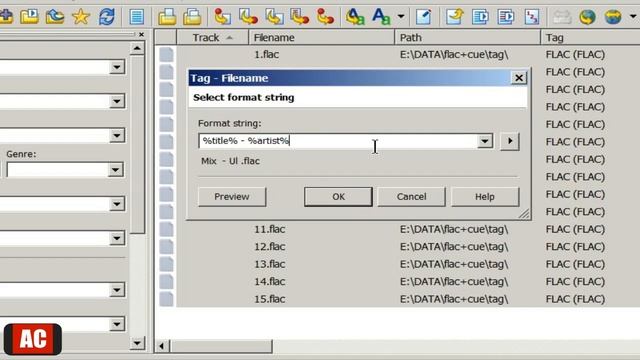Screen dimensions: 640x360
Task: Open Favorites star icon in toolbar
Action: (x=80, y=17)
